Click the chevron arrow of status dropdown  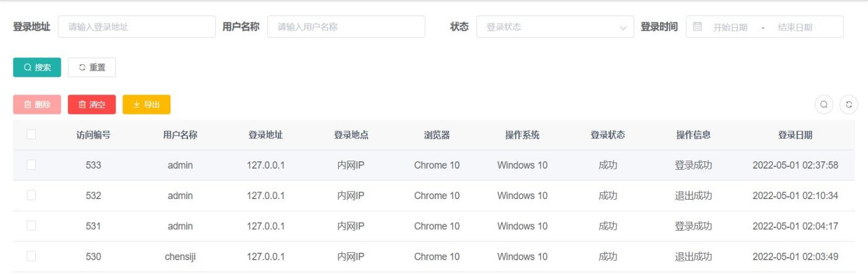(622, 27)
